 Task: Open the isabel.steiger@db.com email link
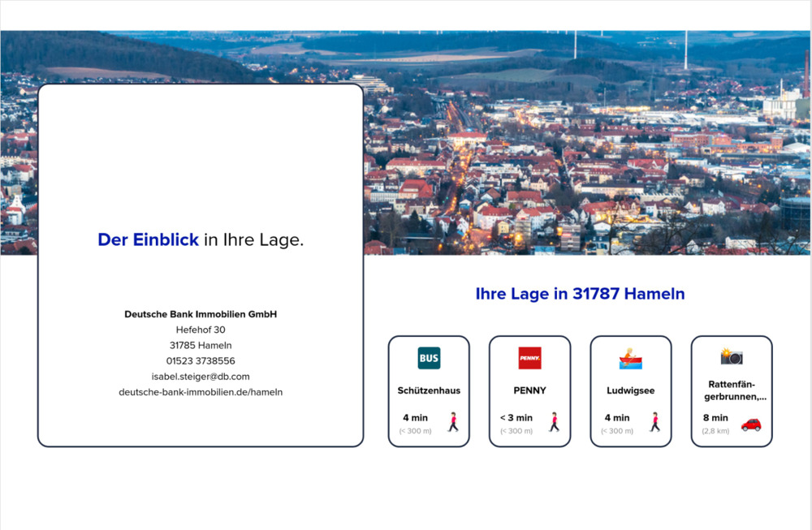click(x=201, y=377)
